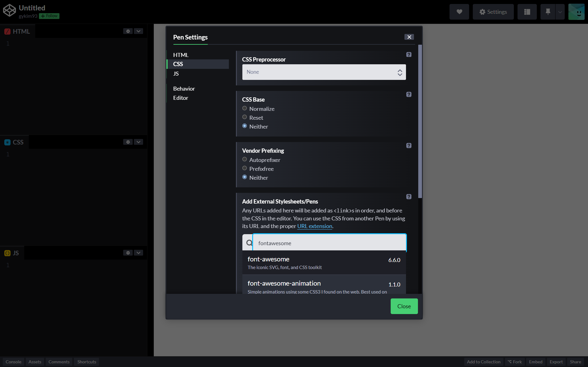Click the CSS editor asterisk icon
Screen dimensions: 588x367
pyautogui.click(x=7, y=142)
